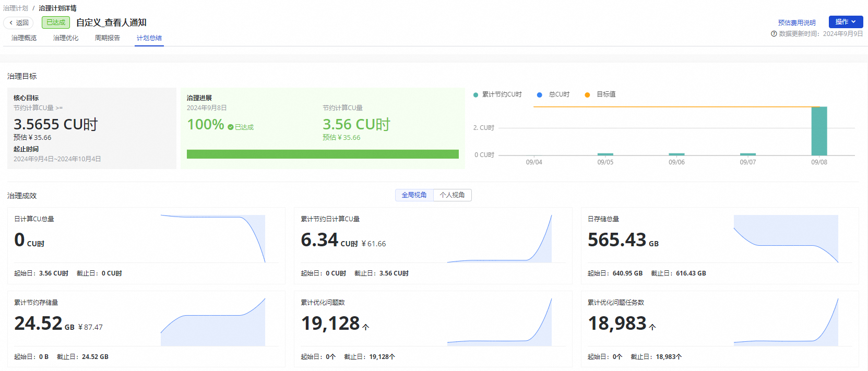Click the 18,983 issue tasks value
The height and width of the screenshot is (371, 868).
pos(622,324)
